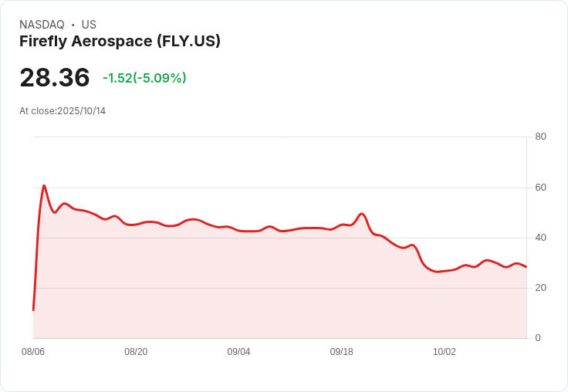Click the 80 y-axis label
Image resolution: width=568 pixels, height=392 pixels.
(540, 137)
